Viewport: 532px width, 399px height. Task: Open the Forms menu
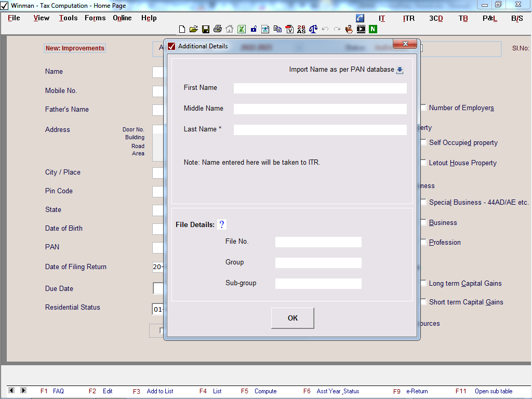(95, 18)
